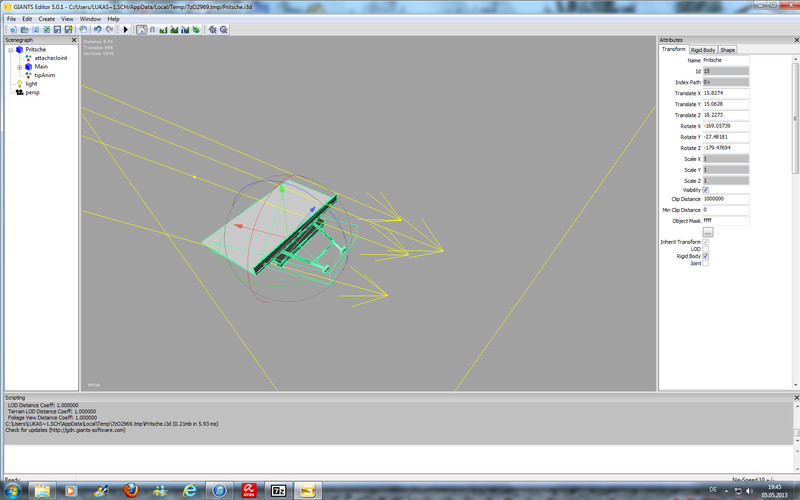Toggle the Visibility checkbox
The width and height of the screenshot is (800, 500).
(x=706, y=190)
